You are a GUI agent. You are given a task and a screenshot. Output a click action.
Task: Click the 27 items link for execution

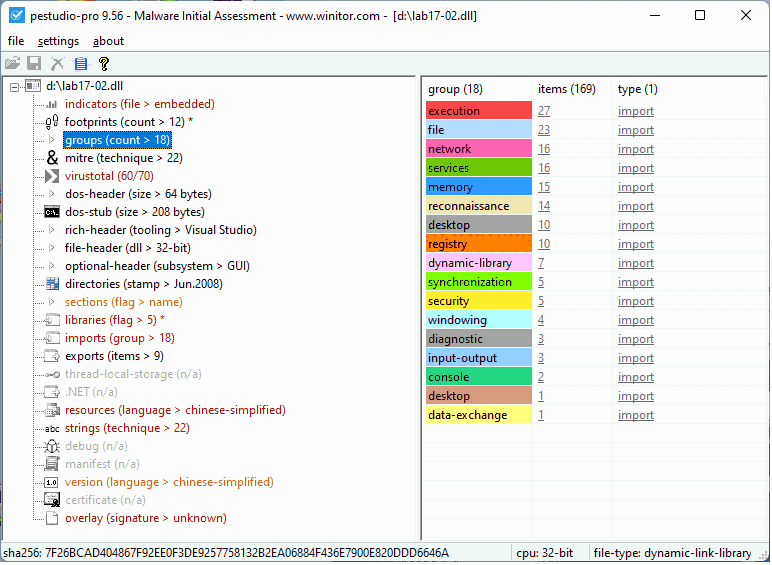pos(544,111)
